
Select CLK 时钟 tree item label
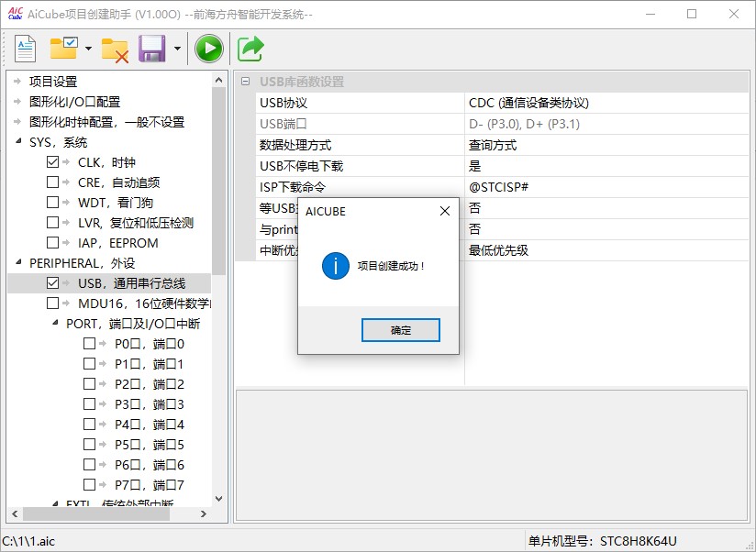coord(106,162)
